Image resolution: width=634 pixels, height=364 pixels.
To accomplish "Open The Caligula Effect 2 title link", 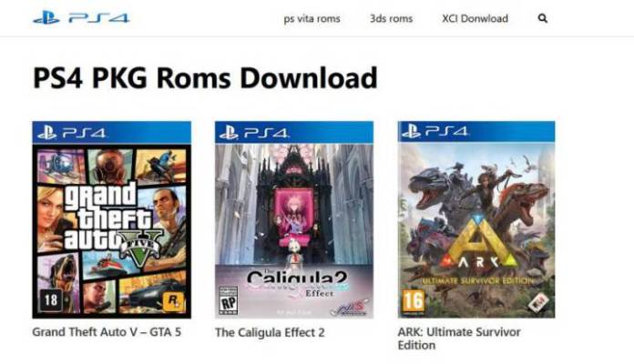I will point(270,332).
